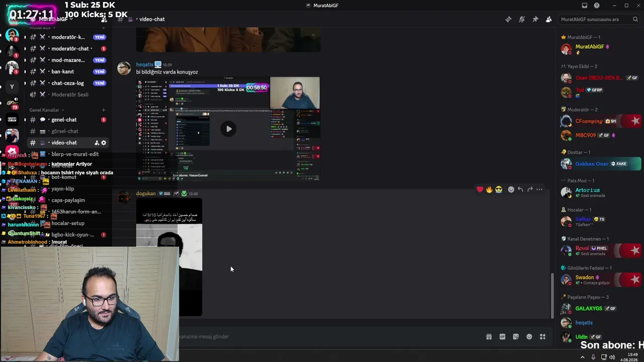The width and height of the screenshot is (644, 362).
Task: Open the apps launcher in message bar
Action: (543, 337)
